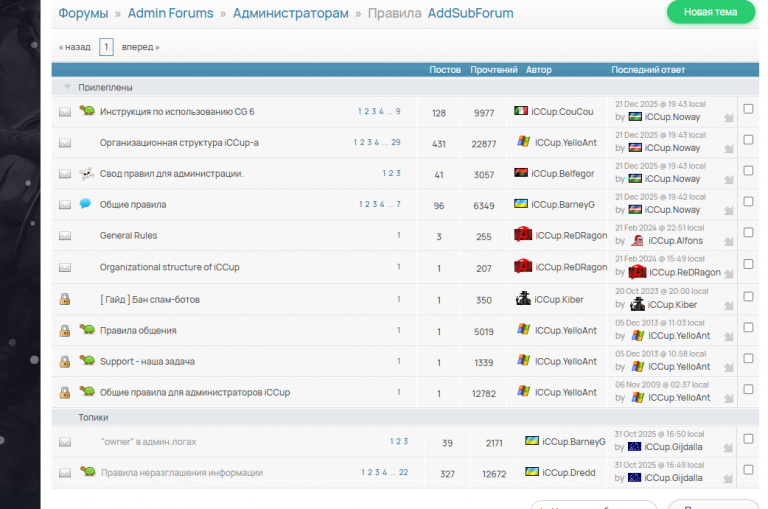Click the flag icon next to author iCCup.Belfegor

click(x=521, y=172)
